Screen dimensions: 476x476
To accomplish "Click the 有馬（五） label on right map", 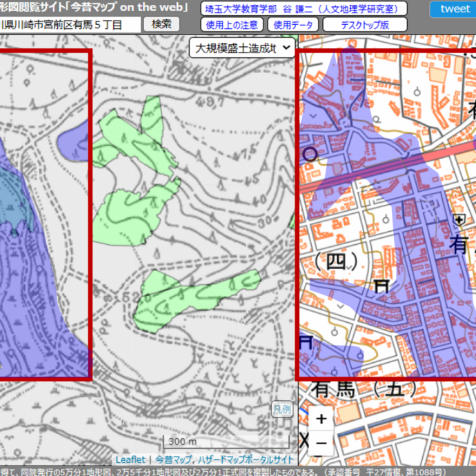I will (x=364, y=388).
